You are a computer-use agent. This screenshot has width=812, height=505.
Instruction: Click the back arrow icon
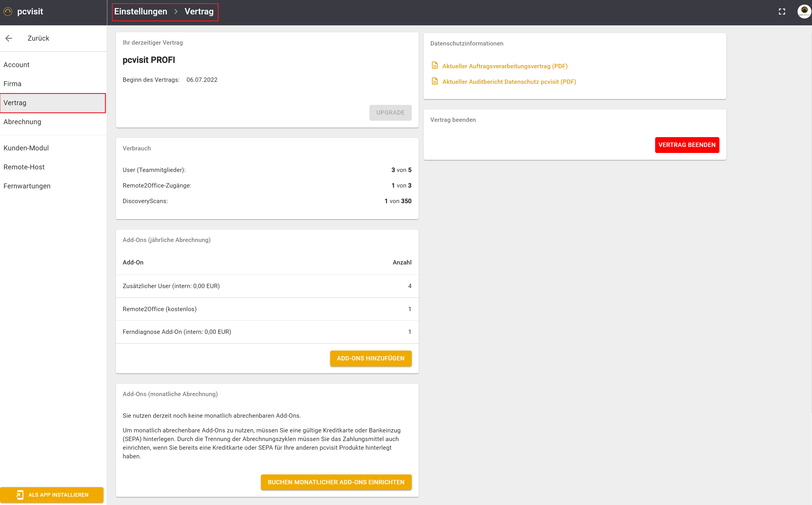tap(9, 38)
